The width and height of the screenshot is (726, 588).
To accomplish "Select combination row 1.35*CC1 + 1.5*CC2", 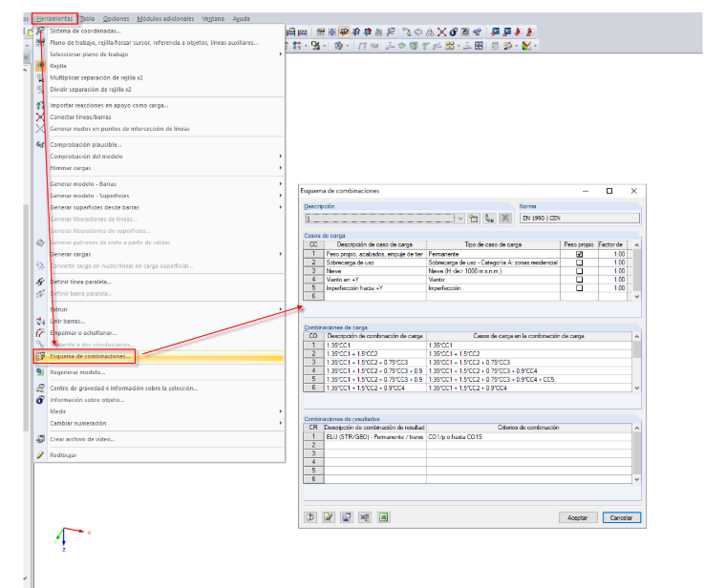I will coord(468,353).
